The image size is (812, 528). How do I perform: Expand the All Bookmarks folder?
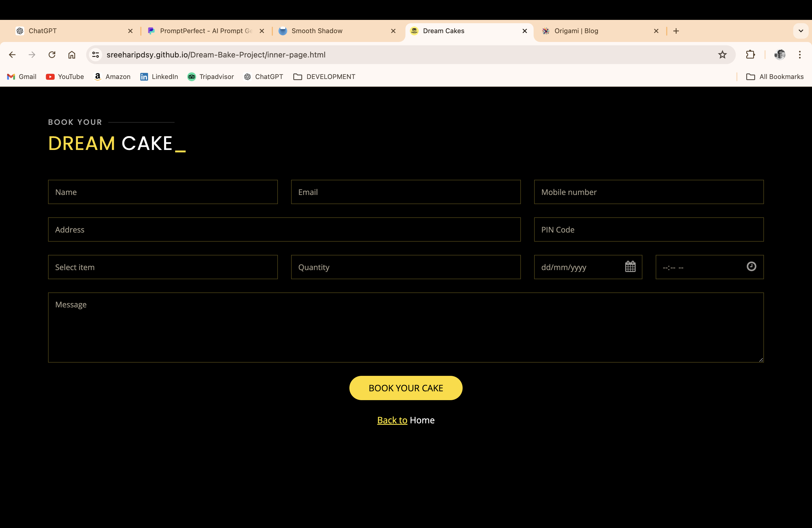tap(775, 77)
